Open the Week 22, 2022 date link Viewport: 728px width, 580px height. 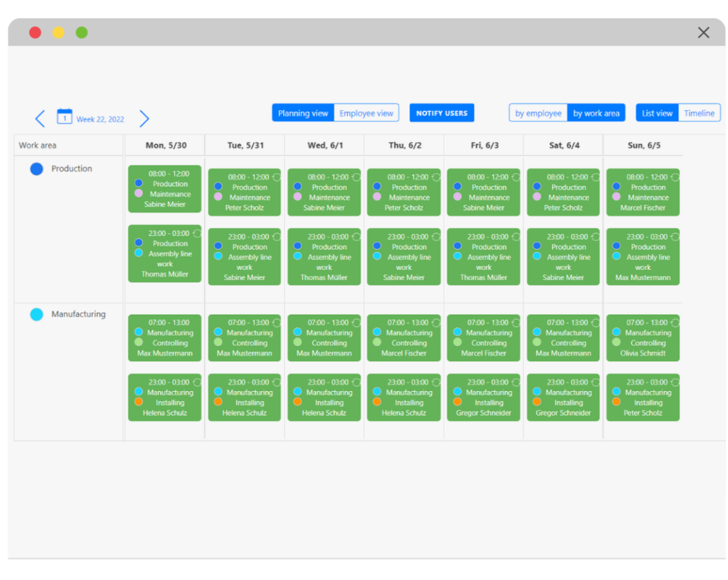coord(100,120)
